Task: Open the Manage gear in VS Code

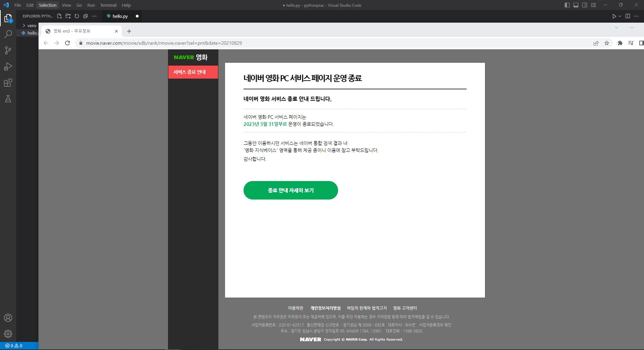Action: [x=8, y=334]
